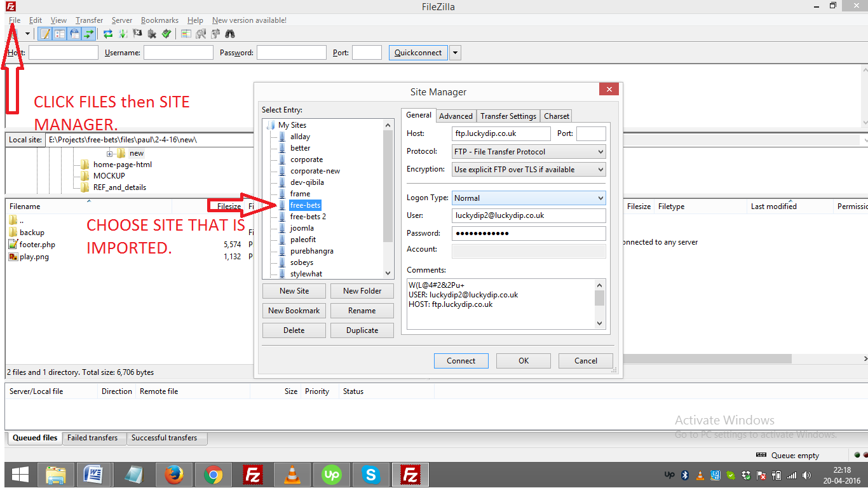Select the Queued files tab
The width and height of the screenshot is (868, 488).
coord(35,438)
